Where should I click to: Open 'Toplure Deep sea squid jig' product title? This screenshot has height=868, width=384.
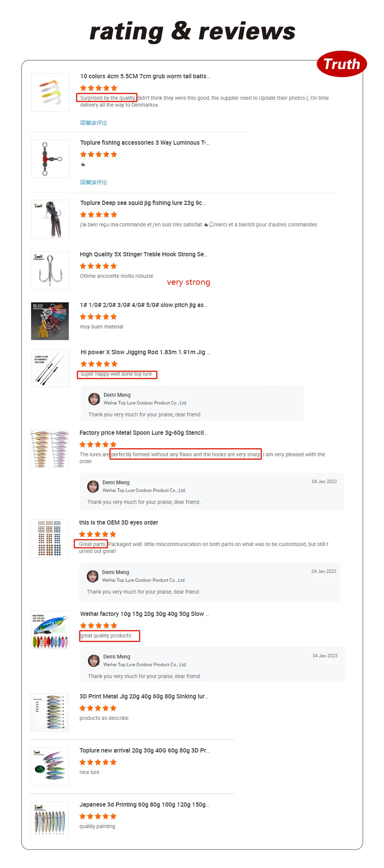point(143,203)
